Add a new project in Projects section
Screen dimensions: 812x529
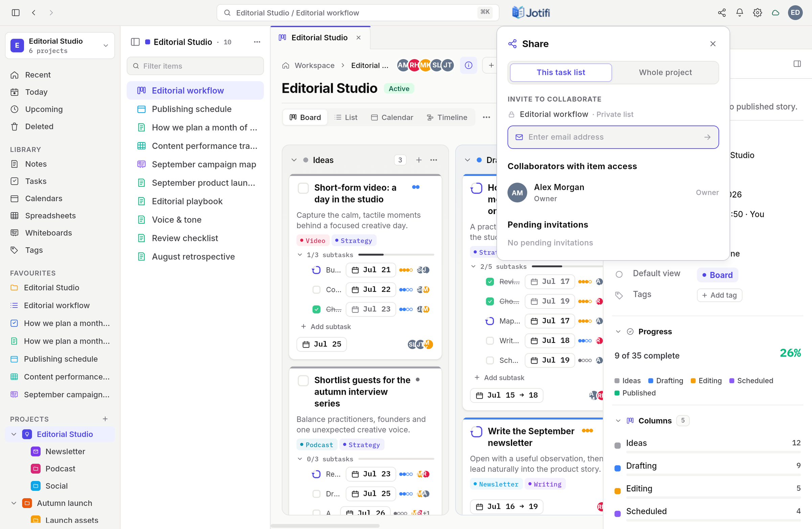click(x=105, y=419)
